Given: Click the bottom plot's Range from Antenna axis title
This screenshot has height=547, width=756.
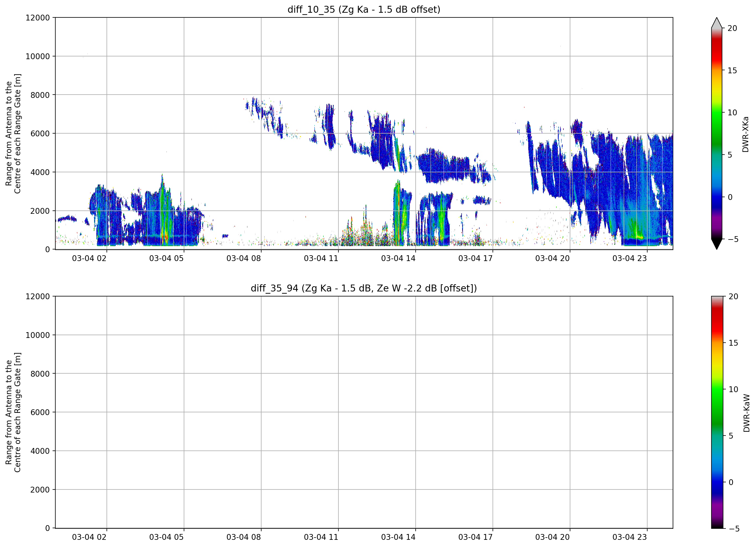Looking at the screenshot, I should point(13,412).
